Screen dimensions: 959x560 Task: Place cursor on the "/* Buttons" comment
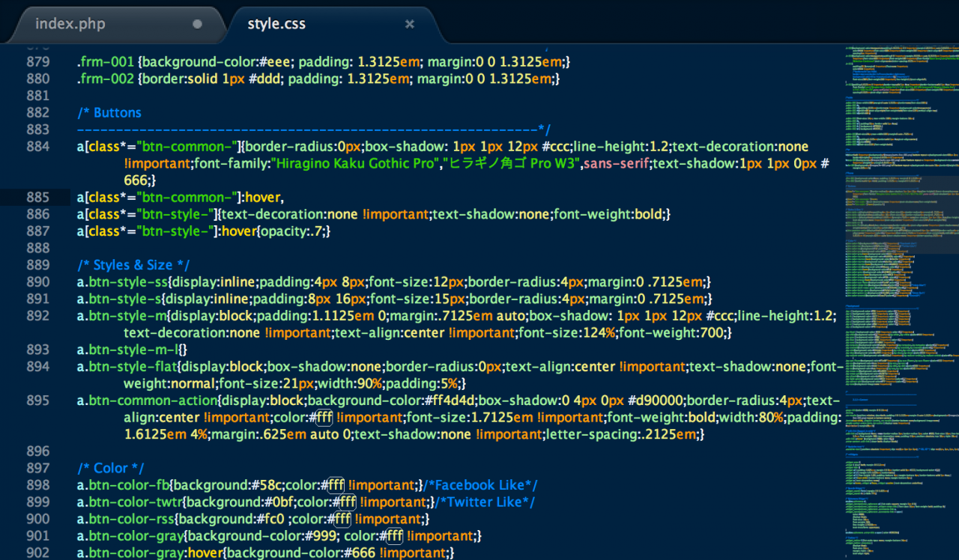click(x=109, y=113)
